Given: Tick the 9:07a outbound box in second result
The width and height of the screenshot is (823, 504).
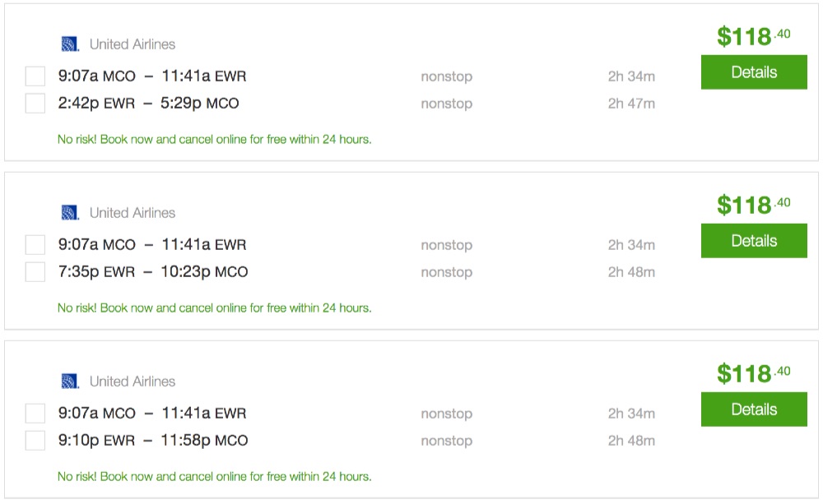Looking at the screenshot, I should (35, 245).
